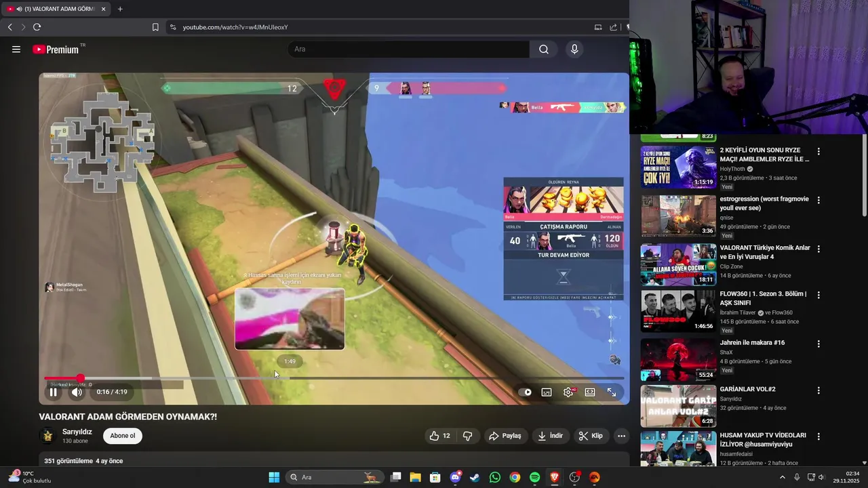Open WhatsApp from the taskbar
Viewport: 868px width, 488px height.
point(495,477)
